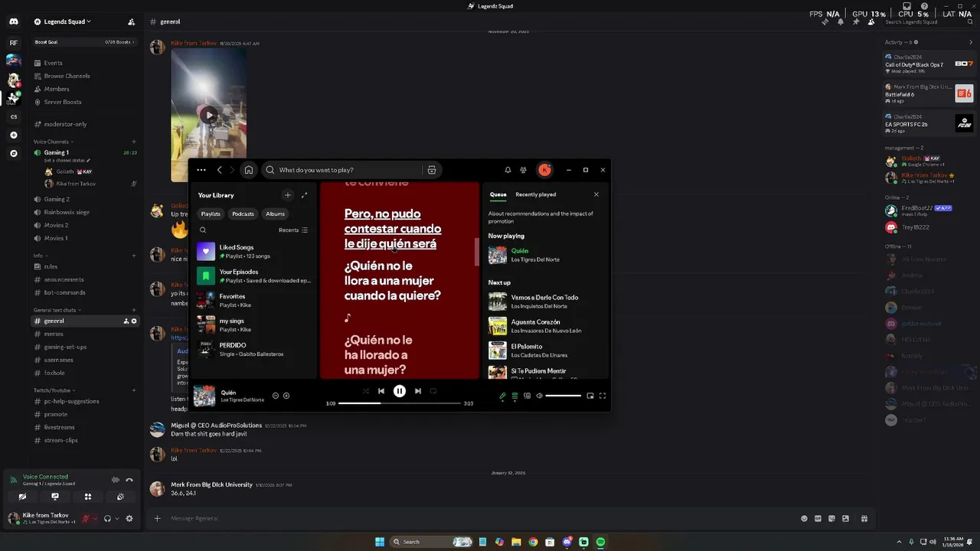Unmute Discord microphone
The image size is (980, 551).
[86, 518]
